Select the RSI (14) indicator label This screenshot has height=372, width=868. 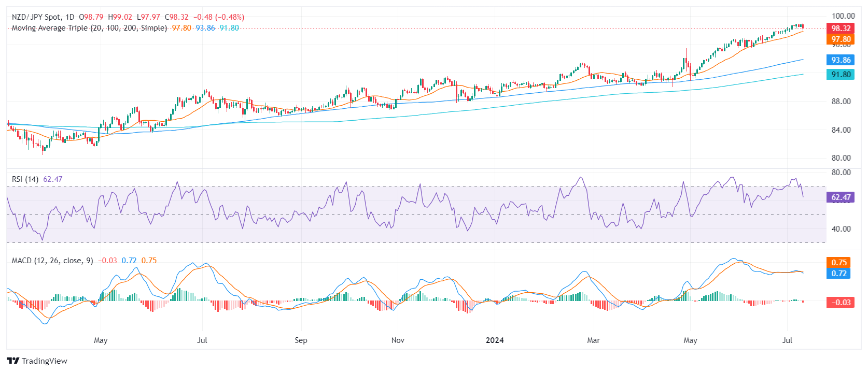click(25, 179)
